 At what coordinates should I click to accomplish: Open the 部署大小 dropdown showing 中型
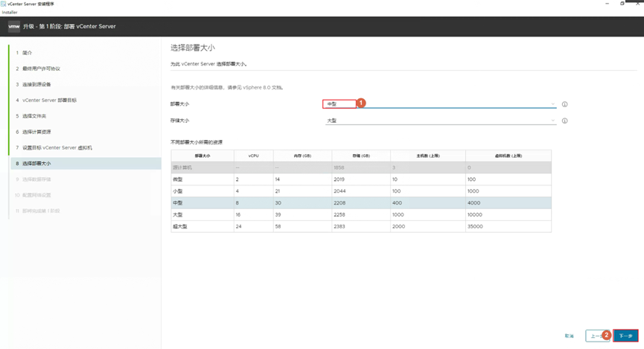(x=441, y=104)
